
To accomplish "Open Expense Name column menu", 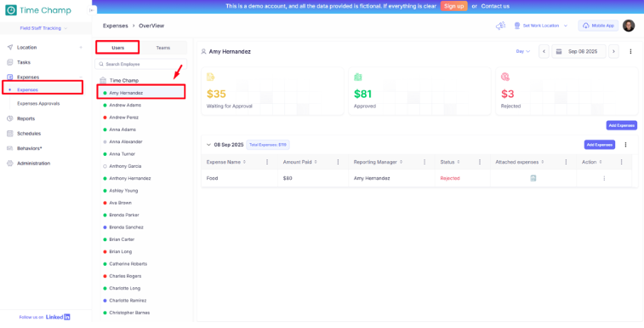I will tap(267, 162).
